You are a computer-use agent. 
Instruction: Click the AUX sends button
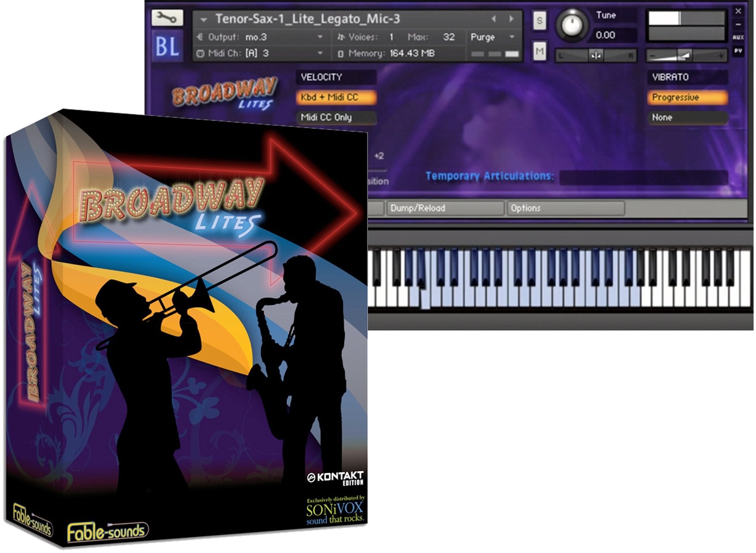click(x=738, y=37)
